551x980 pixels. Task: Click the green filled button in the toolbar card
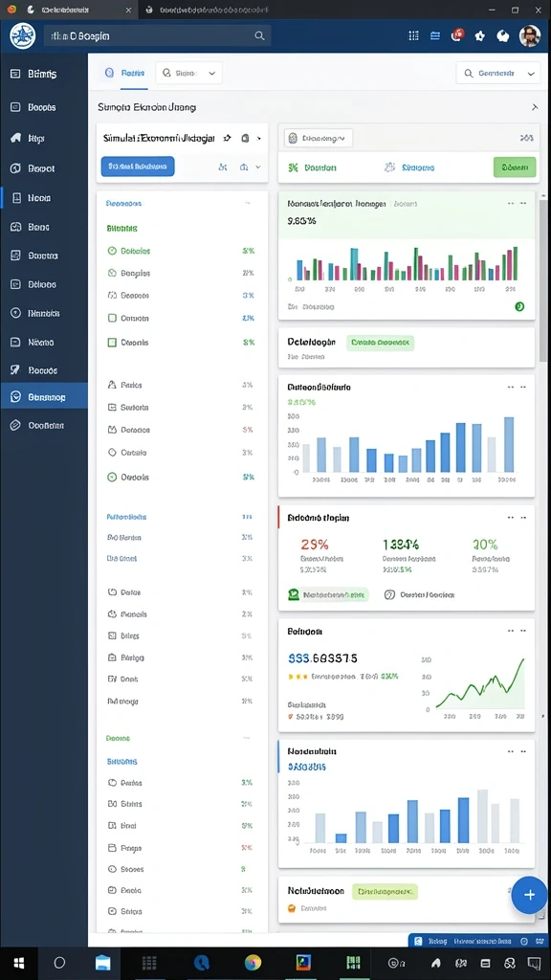click(515, 167)
